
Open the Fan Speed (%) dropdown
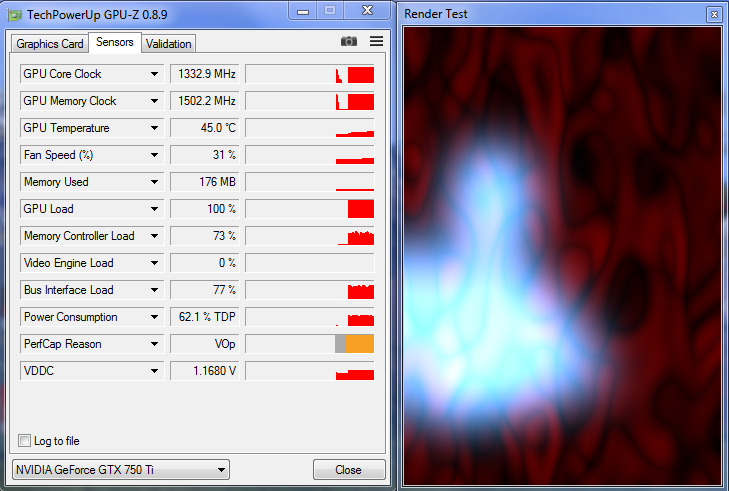(x=154, y=155)
